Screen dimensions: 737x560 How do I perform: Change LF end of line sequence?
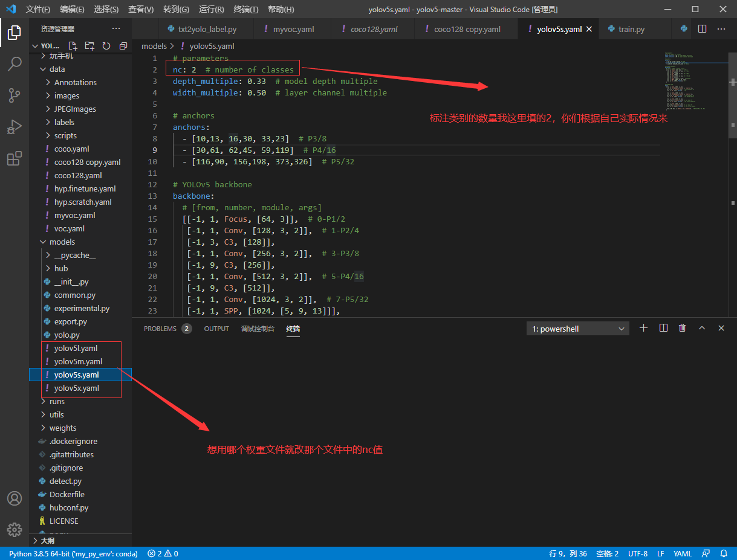pos(661,553)
